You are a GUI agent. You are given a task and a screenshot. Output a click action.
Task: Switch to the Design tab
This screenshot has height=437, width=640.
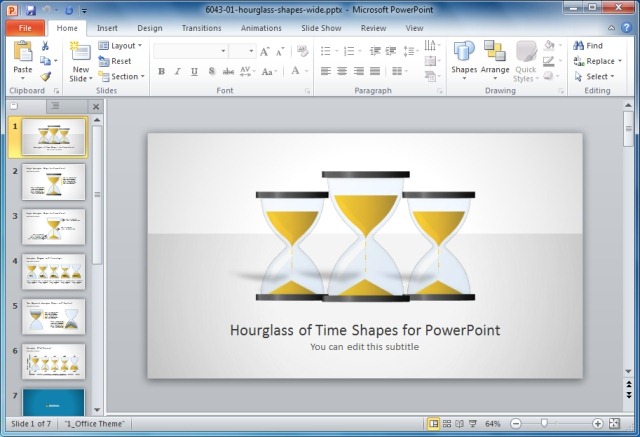[x=150, y=28]
